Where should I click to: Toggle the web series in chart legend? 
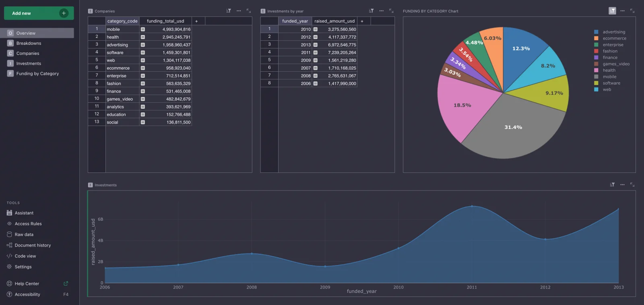[x=607, y=89]
